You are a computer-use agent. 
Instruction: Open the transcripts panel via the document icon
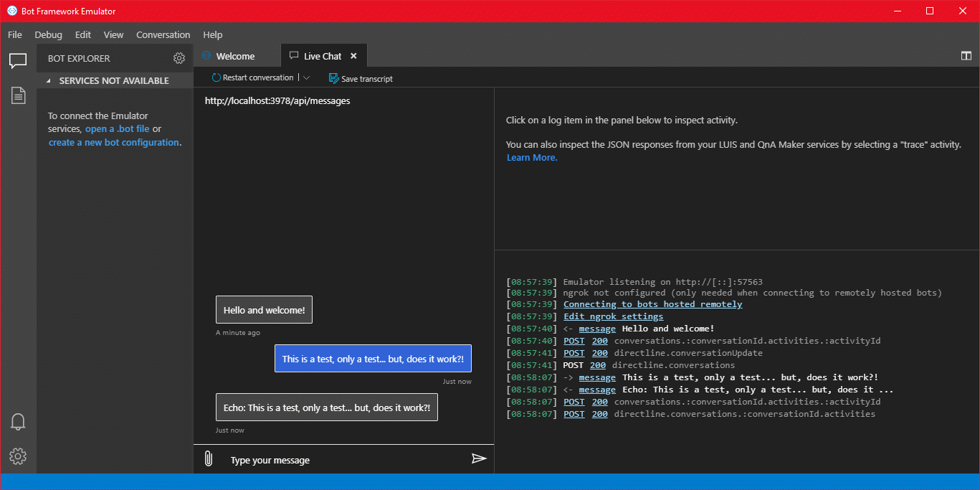pyautogui.click(x=18, y=95)
